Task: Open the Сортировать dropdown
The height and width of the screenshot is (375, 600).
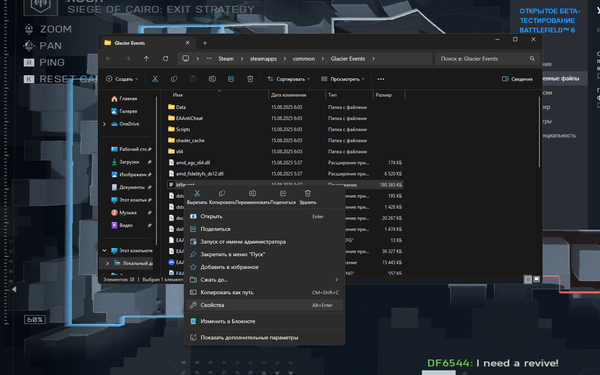Action: (289, 79)
